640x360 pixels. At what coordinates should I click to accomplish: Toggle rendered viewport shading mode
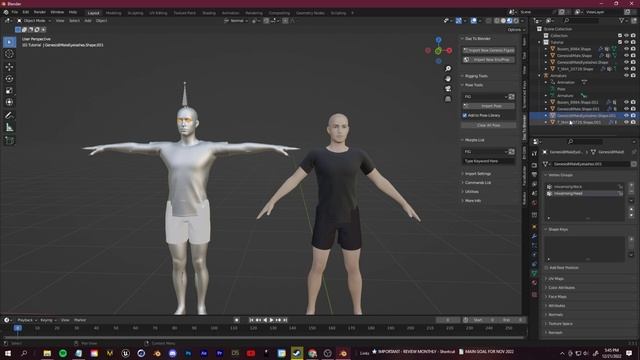point(516,20)
